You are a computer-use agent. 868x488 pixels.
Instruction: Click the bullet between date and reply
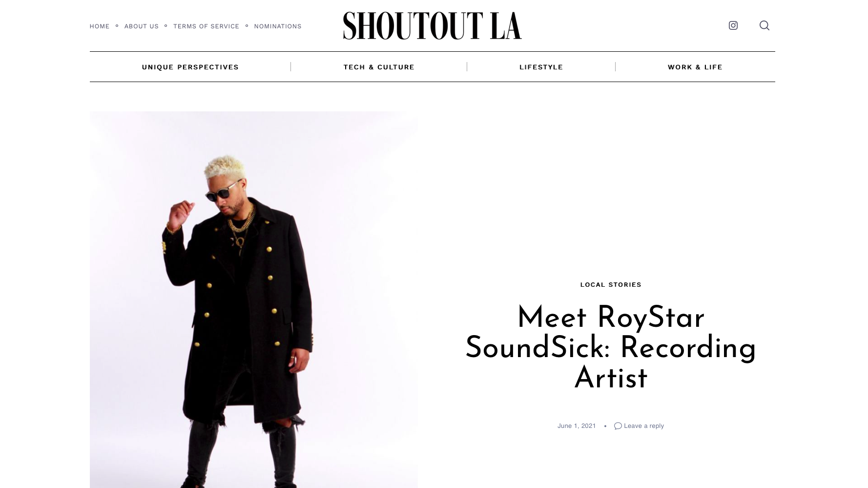pos(605,426)
